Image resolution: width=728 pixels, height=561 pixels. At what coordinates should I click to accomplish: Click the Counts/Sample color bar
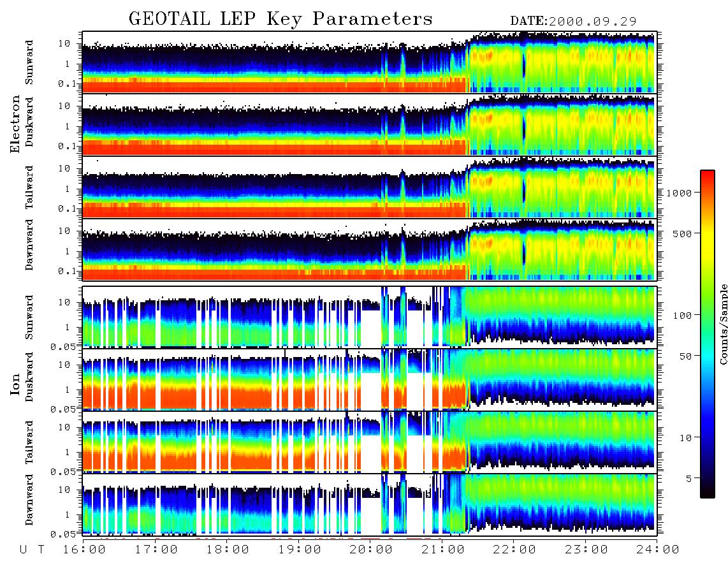tap(708, 334)
